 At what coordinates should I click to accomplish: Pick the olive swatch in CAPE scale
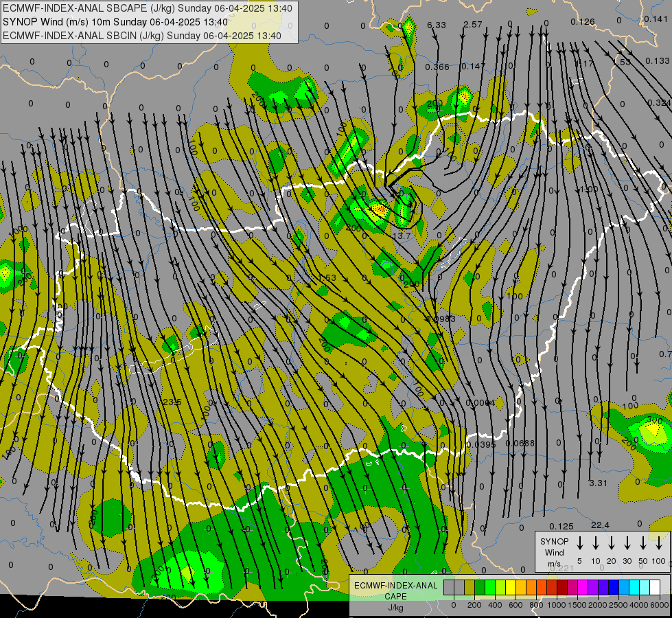(470, 587)
